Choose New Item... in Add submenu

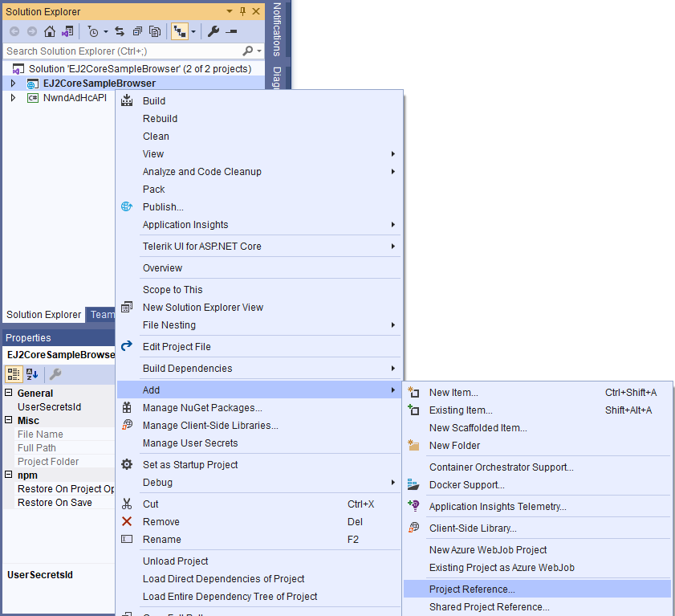pyautogui.click(x=537, y=393)
